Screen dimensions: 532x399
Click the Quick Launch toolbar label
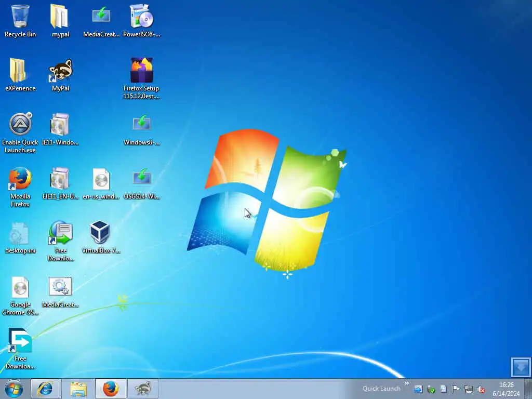(x=381, y=389)
